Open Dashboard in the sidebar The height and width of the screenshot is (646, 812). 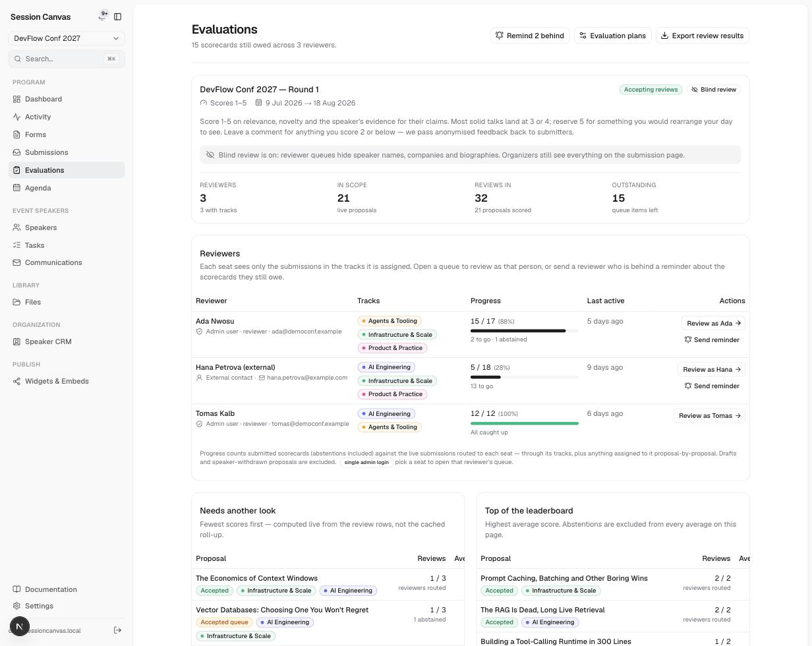[67, 99]
